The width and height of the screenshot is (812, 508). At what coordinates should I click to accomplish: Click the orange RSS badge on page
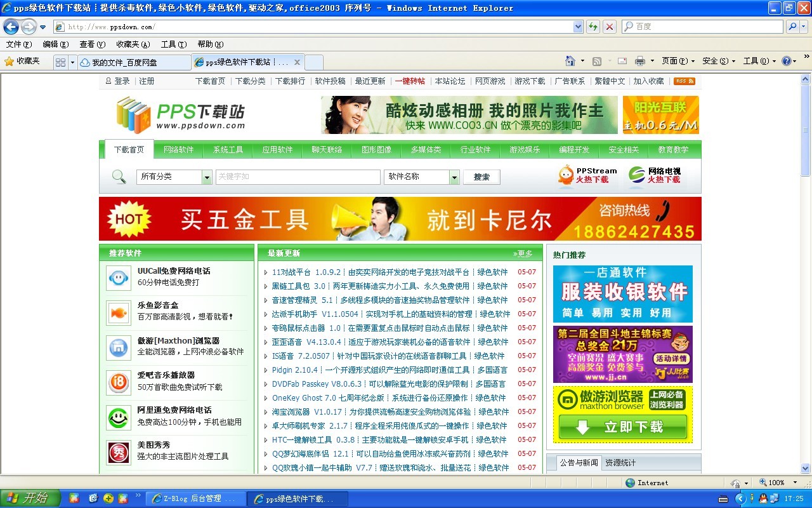point(684,81)
